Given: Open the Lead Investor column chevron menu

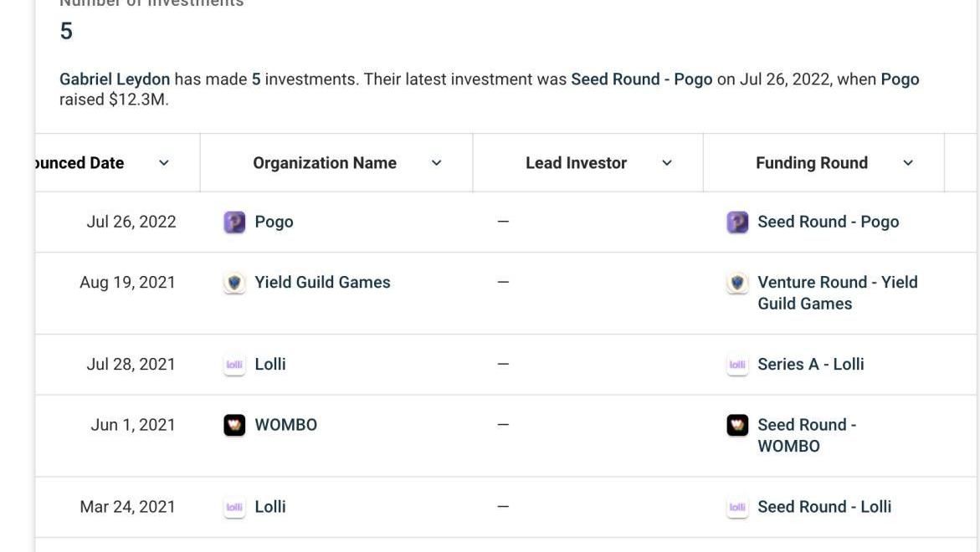Looking at the screenshot, I should (667, 163).
